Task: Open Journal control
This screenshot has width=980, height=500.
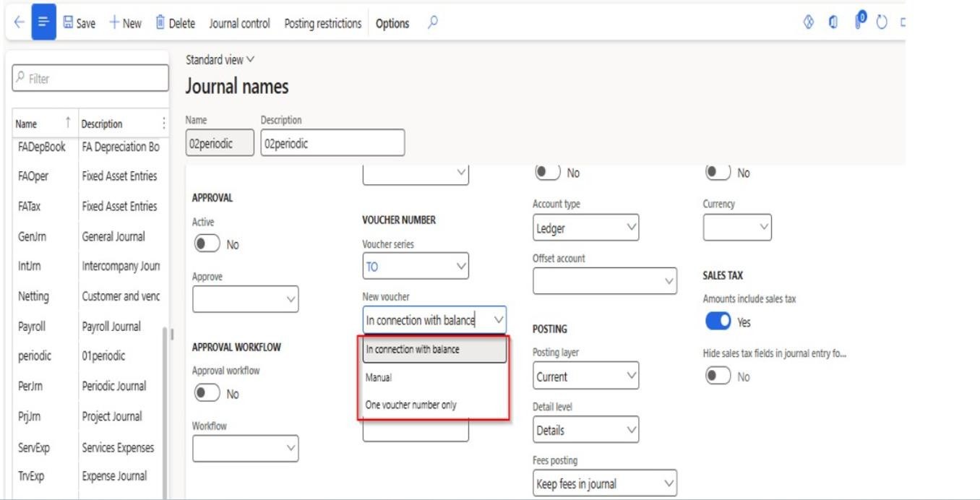Action: [239, 23]
